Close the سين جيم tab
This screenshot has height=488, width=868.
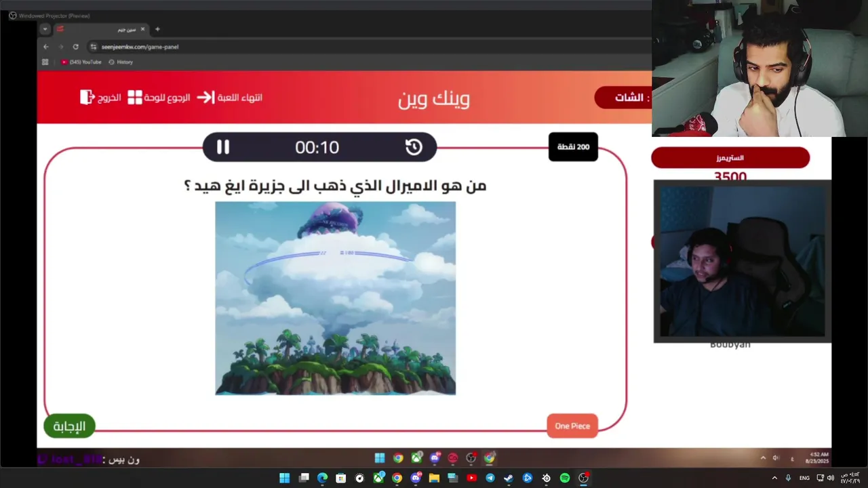pyautogui.click(x=142, y=29)
